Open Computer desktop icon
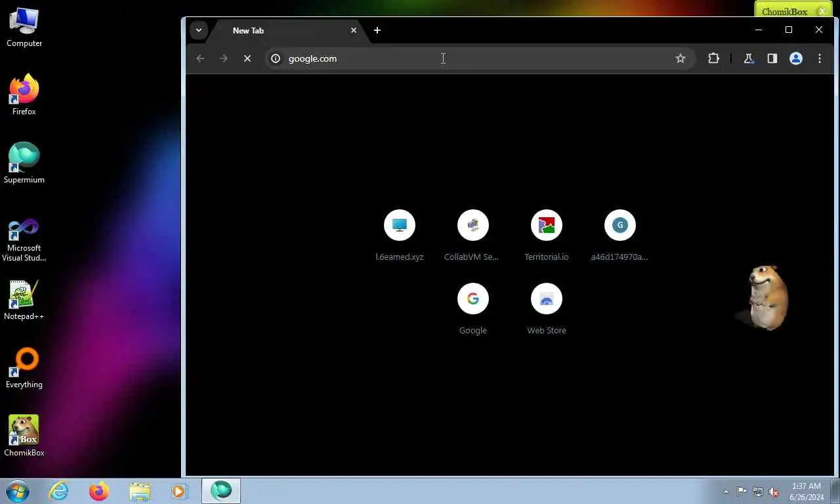This screenshot has height=504, width=840. coord(24,27)
